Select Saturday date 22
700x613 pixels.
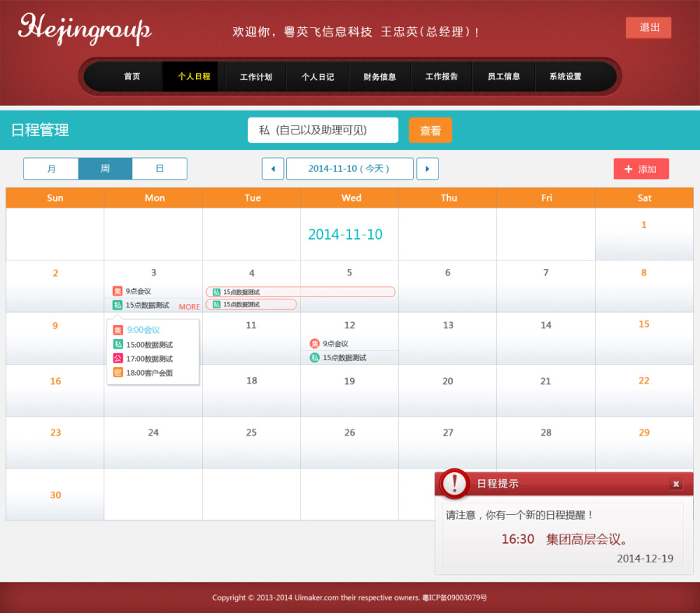pos(644,381)
